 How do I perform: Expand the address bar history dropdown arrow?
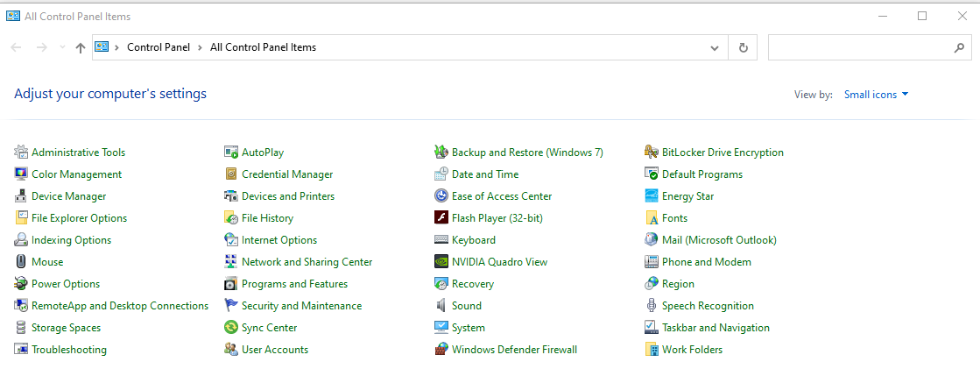(x=715, y=47)
